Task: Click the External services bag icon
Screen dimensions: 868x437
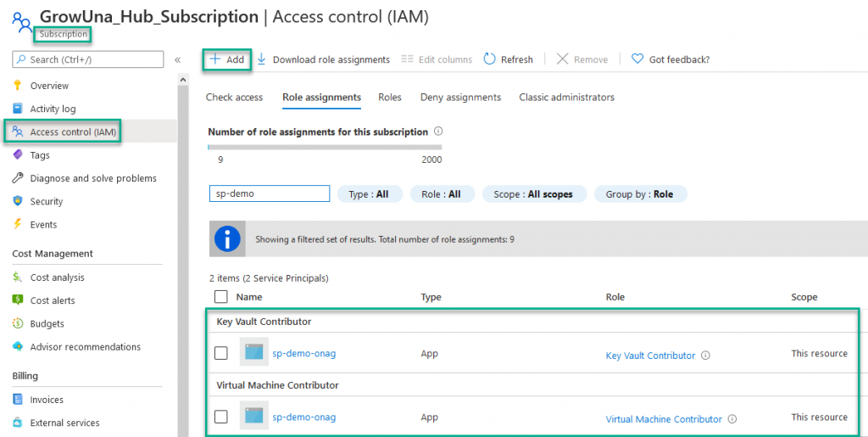Action: (x=18, y=423)
